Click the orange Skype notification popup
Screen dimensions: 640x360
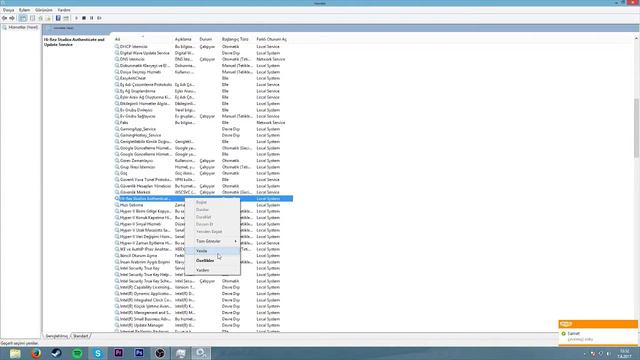(x=598, y=333)
